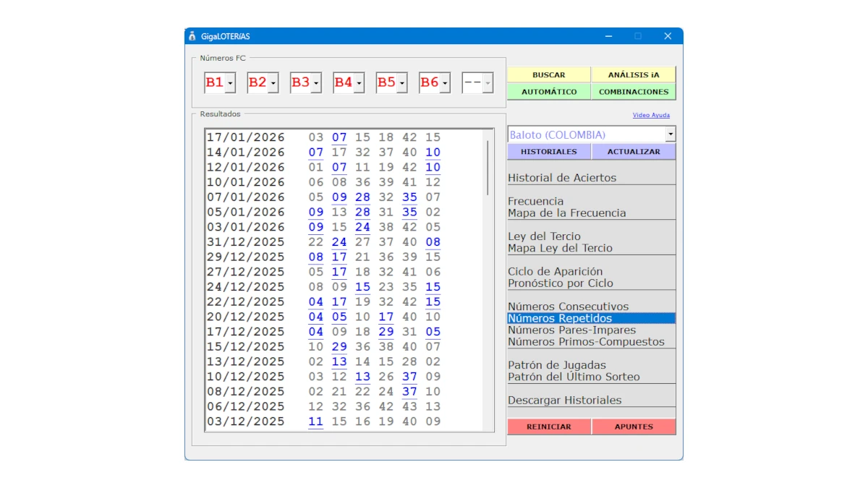
Task: Select Números Pares-Impares analysis
Action: click(573, 329)
